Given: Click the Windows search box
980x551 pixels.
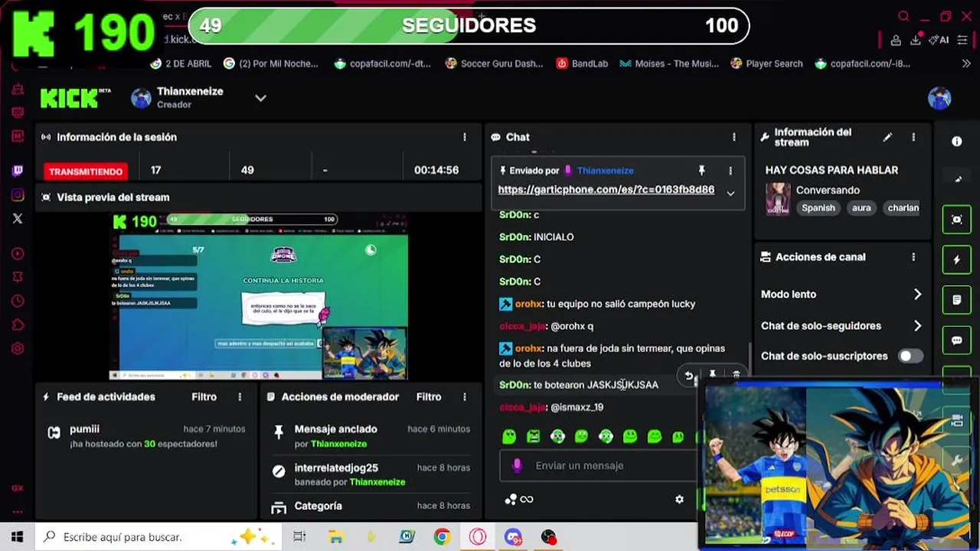Looking at the screenshot, I should [158, 537].
